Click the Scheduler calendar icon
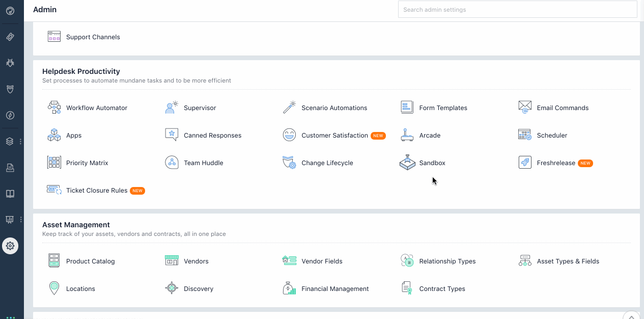Image resolution: width=644 pixels, height=319 pixels. [525, 135]
